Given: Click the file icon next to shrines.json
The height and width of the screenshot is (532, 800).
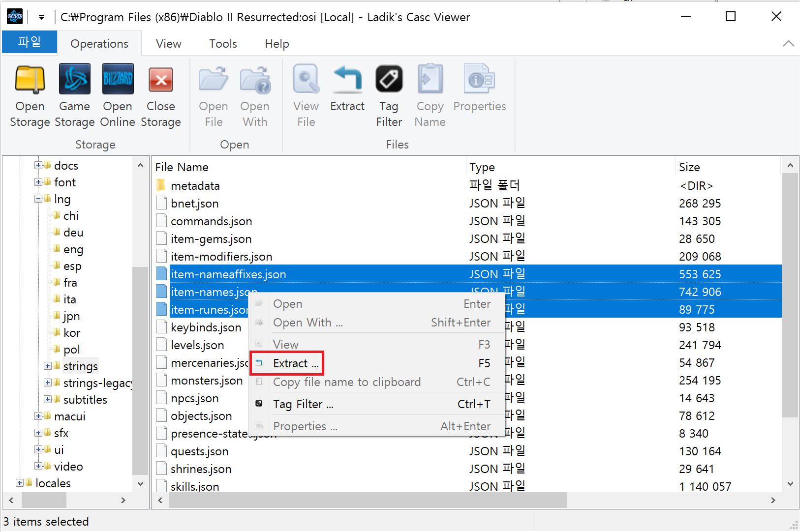Looking at the screenshot, I should [161, 469].
